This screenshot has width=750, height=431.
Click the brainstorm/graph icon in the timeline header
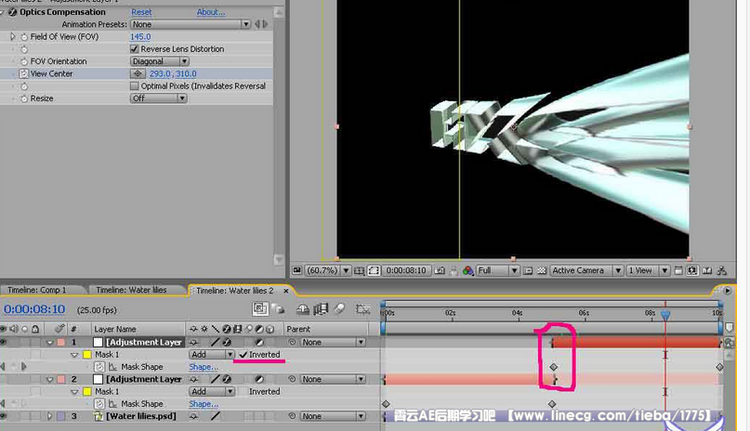coord(363,309)
